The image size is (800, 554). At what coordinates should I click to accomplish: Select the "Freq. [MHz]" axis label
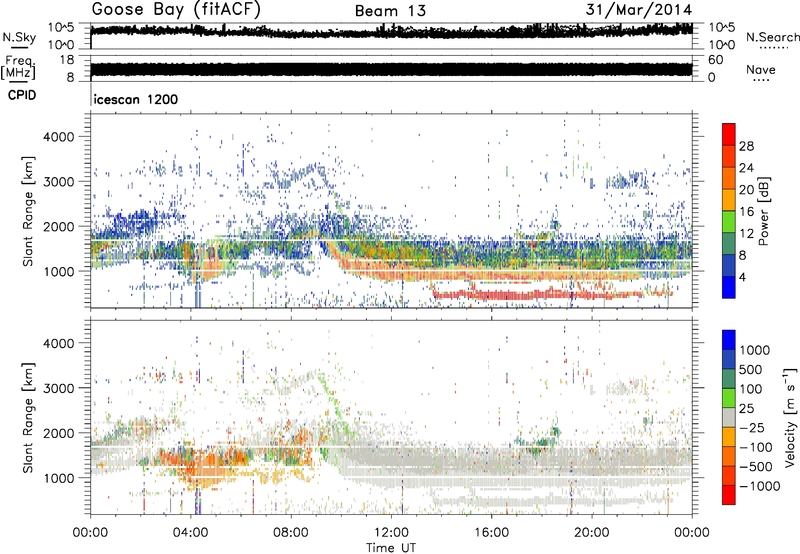[x=19, y=67]
